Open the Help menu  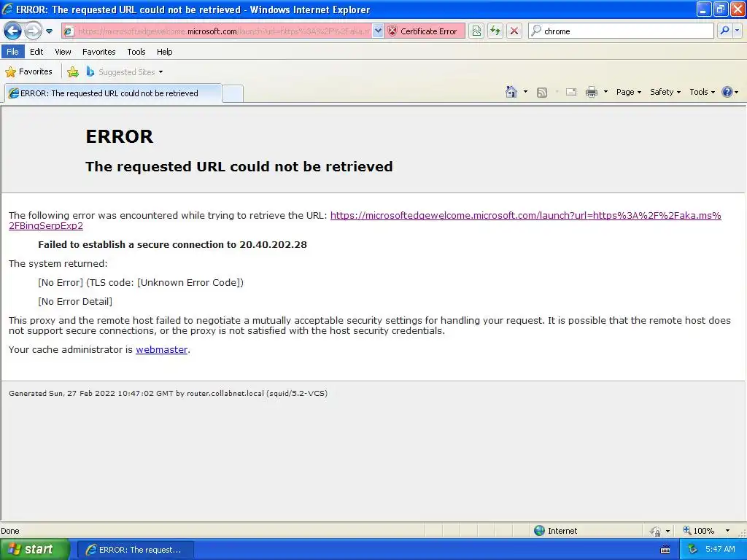pos(164,52)
